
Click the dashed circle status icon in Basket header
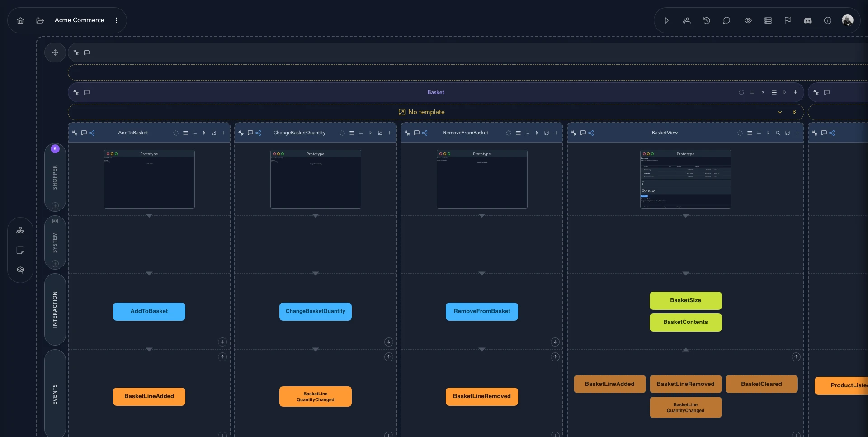741,92
